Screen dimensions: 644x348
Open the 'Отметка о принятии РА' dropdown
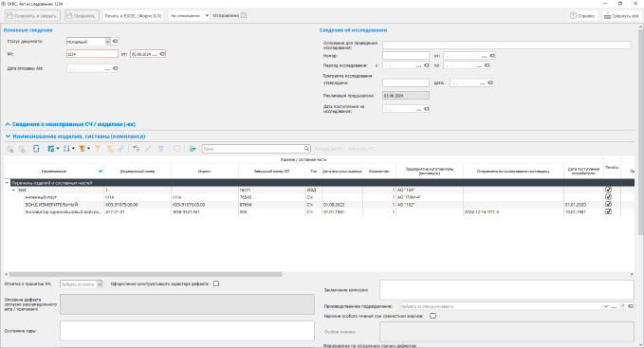99,284
